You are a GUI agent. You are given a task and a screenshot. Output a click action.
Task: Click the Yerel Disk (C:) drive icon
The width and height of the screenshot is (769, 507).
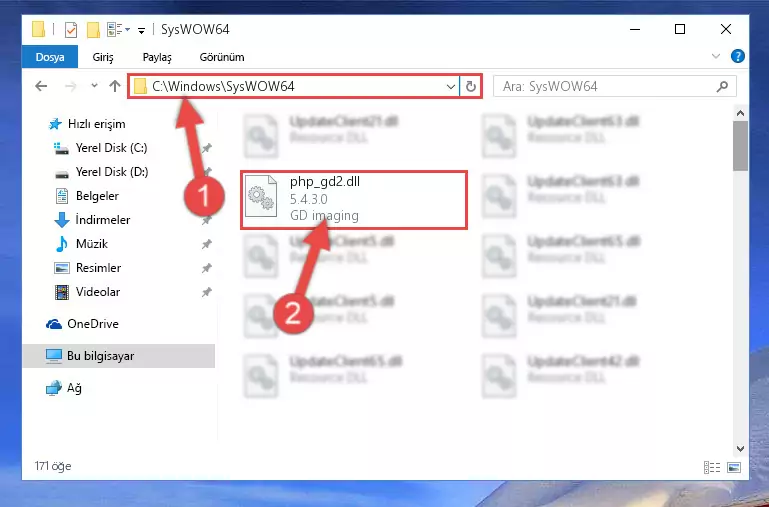pyautogui.click(x=61, y=148)
